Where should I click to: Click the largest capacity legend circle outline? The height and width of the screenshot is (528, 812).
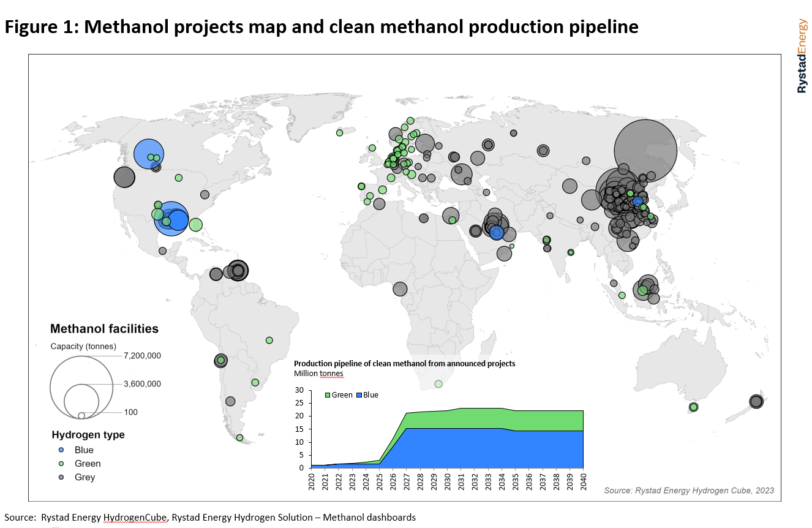(x=81, y=388)
